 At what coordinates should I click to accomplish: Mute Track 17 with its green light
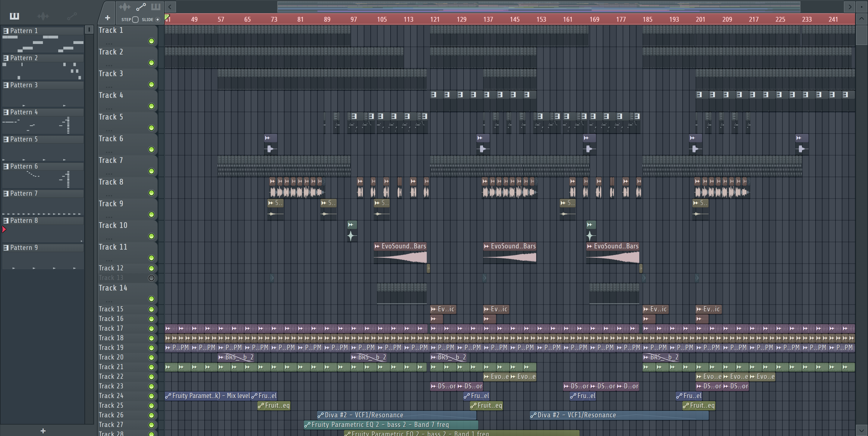[151, 329]
